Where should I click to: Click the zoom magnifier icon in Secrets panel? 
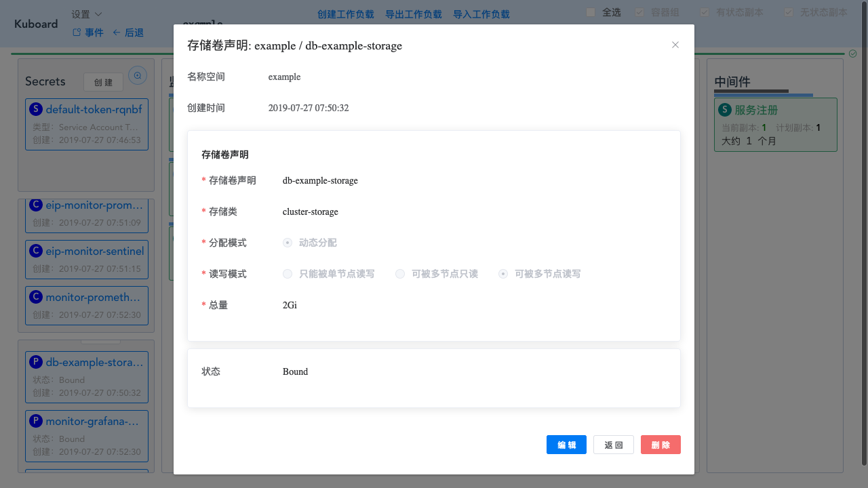[x=138, y=75]
